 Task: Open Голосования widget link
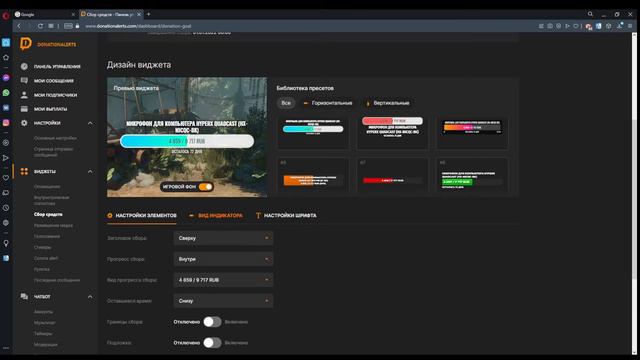pyautogui.click(x=47, y=236)
